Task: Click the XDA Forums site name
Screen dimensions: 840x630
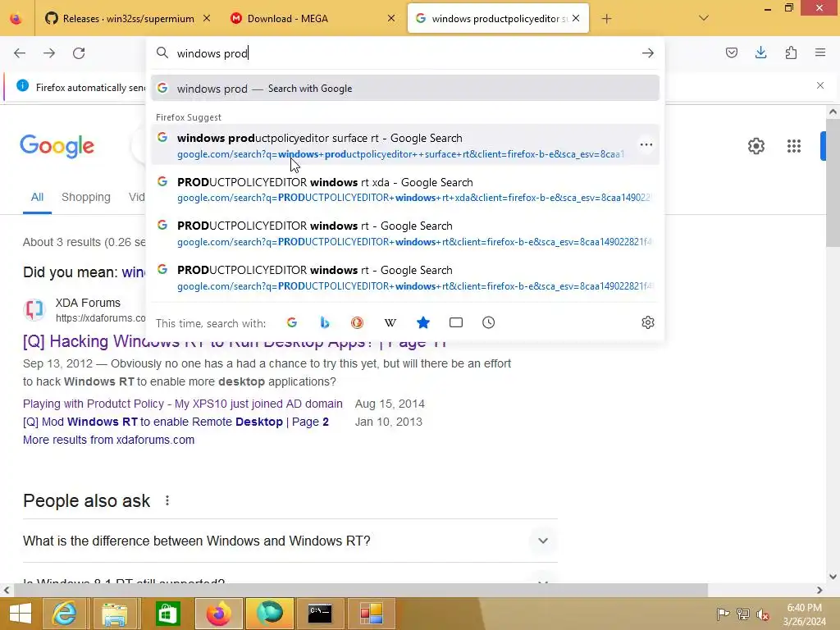Action: coord(88,304)
